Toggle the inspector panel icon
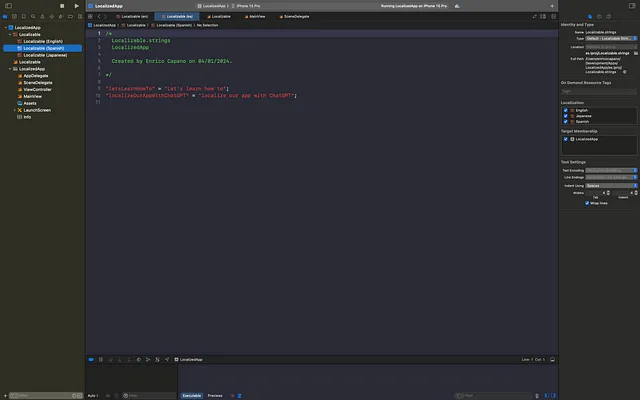 pyautogui.click(x=632, y=6)
